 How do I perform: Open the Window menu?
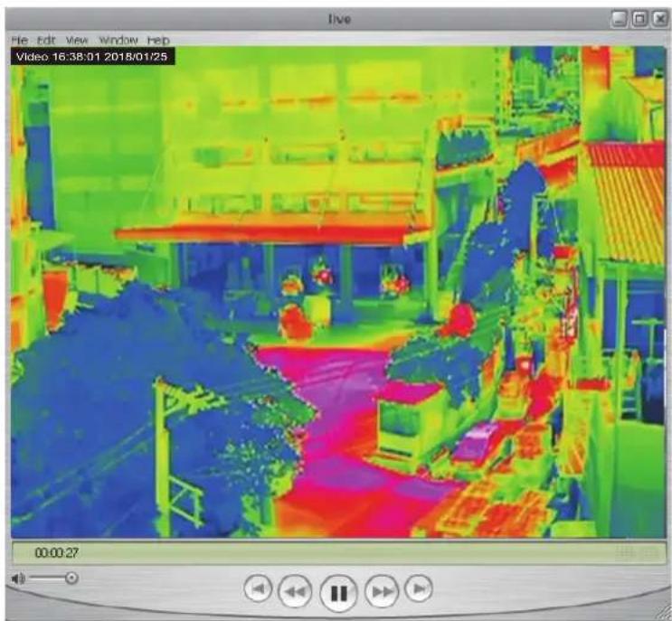coord(118,41)
